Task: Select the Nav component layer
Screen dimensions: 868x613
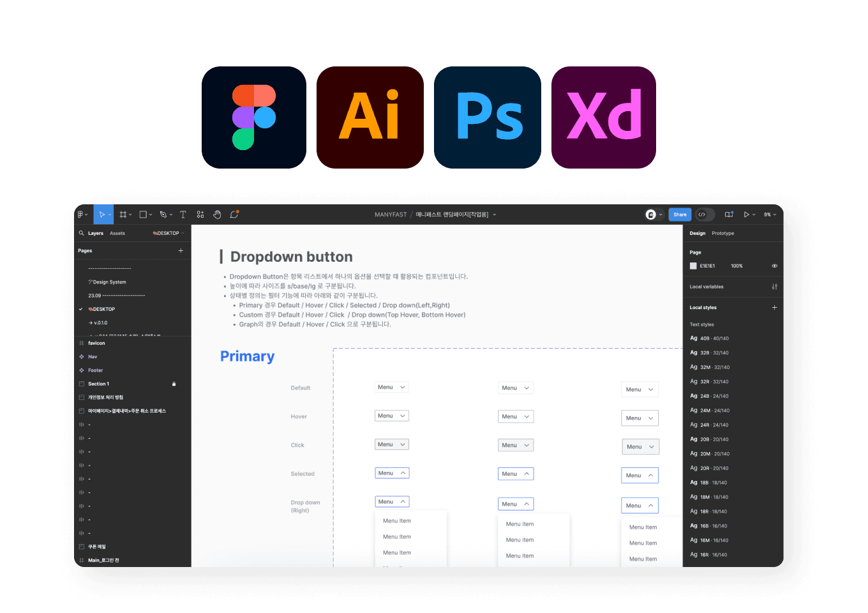Action: 93,356
